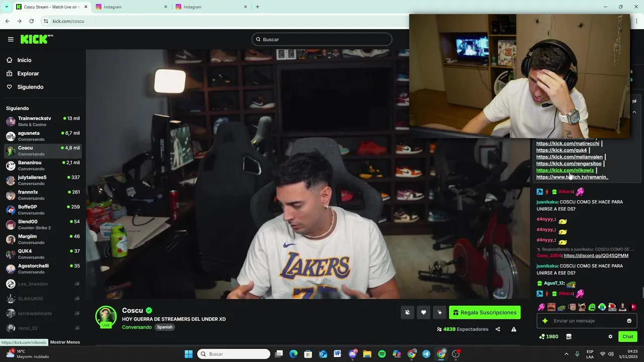Open julytalleres5 channel in following list
Screen dimensions: 644x362
(x=43, y=180)
